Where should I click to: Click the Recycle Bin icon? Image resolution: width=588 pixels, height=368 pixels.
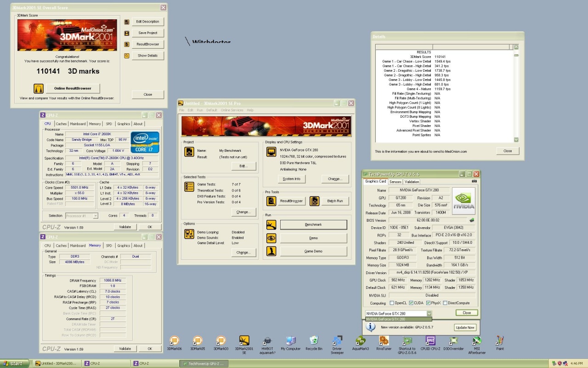click(314, 341)
